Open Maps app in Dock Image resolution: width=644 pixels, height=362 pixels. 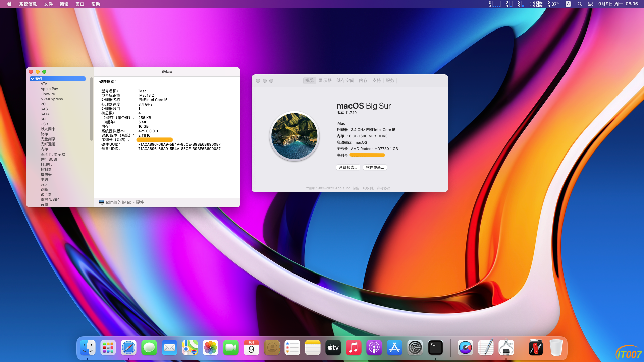[x=190, y=348]
